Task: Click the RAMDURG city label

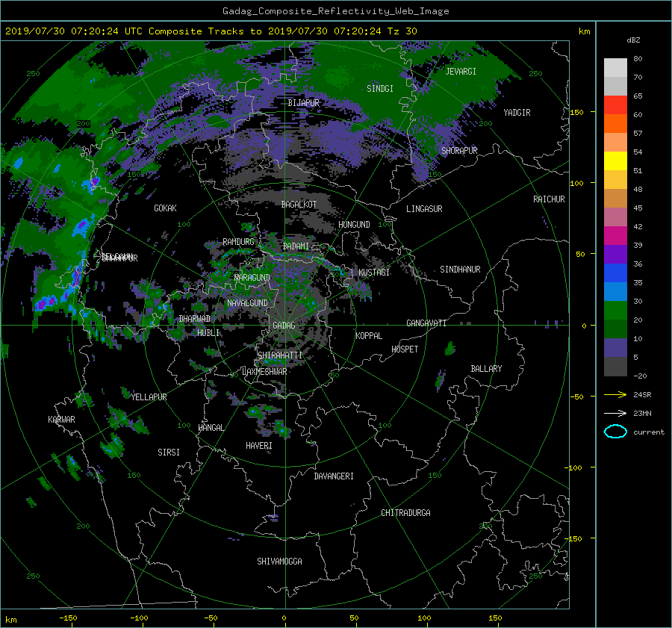Action: coord(238,242)
